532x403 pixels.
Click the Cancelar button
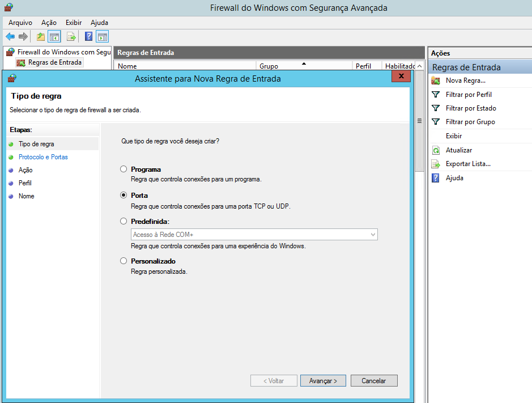click(x=374, y=380)
